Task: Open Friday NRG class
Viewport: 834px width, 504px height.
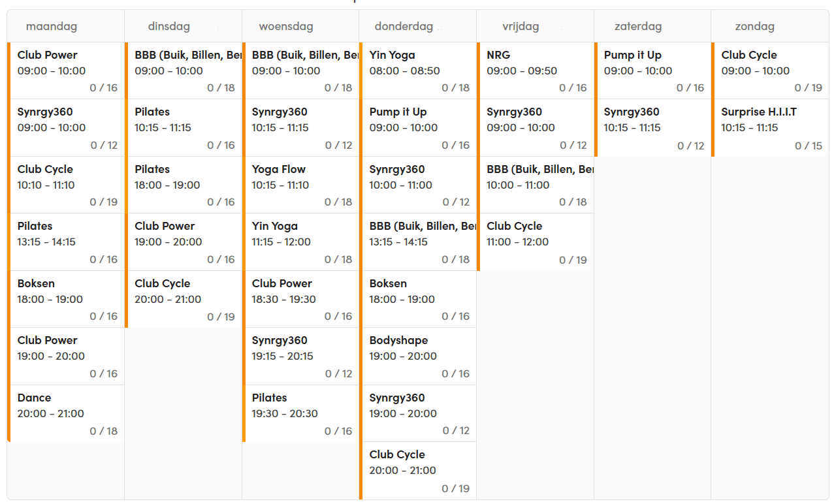Action: point(536,71)
